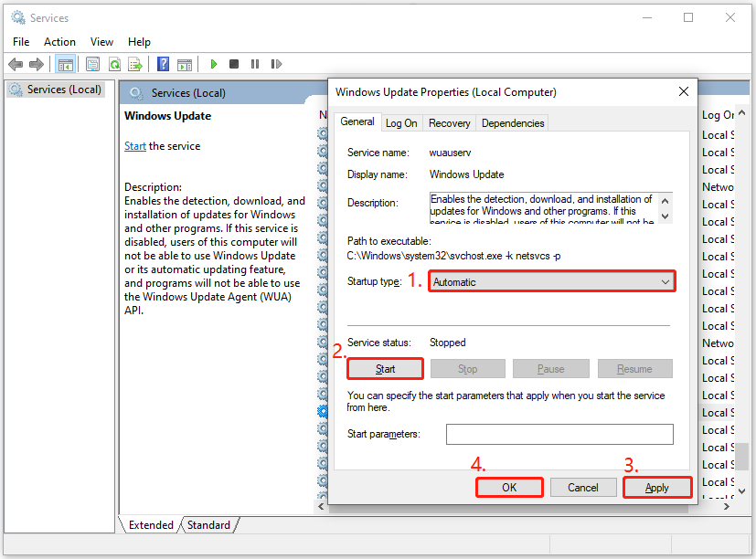756x559 pixels.
Task: Open Help using the blue question-mark icon
Action: pos(164,64)
